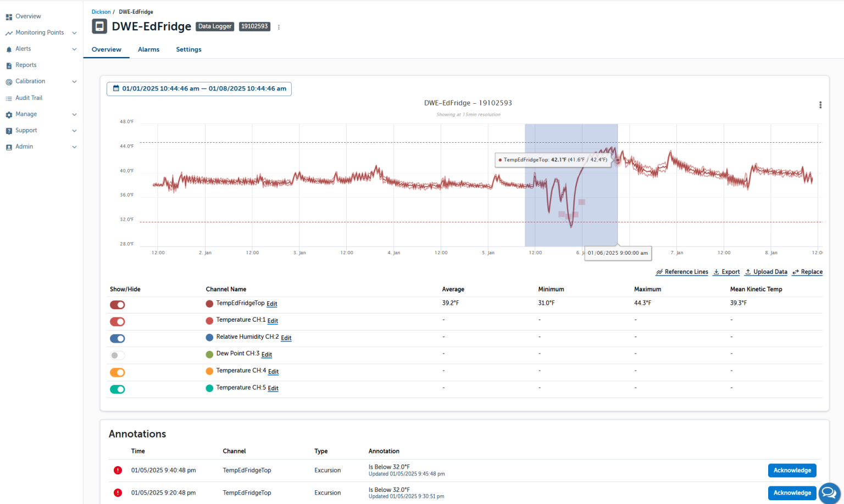
Task: Click the Audit Trail list icon
Action: coord(9,98)
